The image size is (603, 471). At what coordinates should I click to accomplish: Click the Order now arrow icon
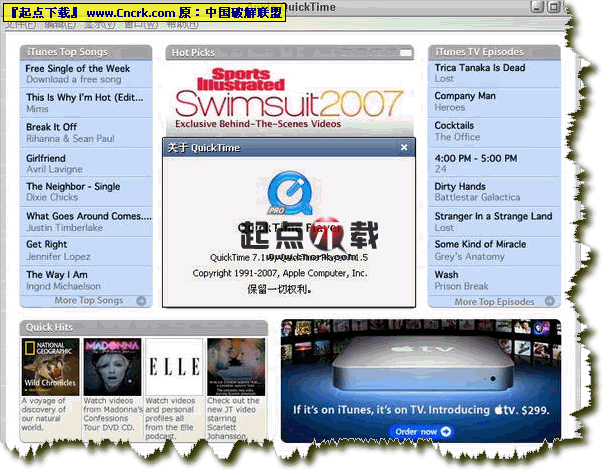[x=445, y=431]
